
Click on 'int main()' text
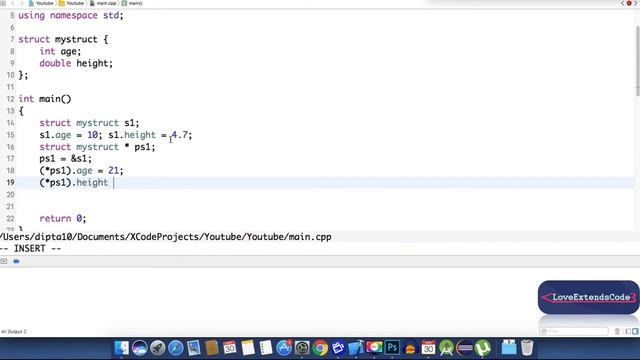pyautogui.click(x=45, y=99)
